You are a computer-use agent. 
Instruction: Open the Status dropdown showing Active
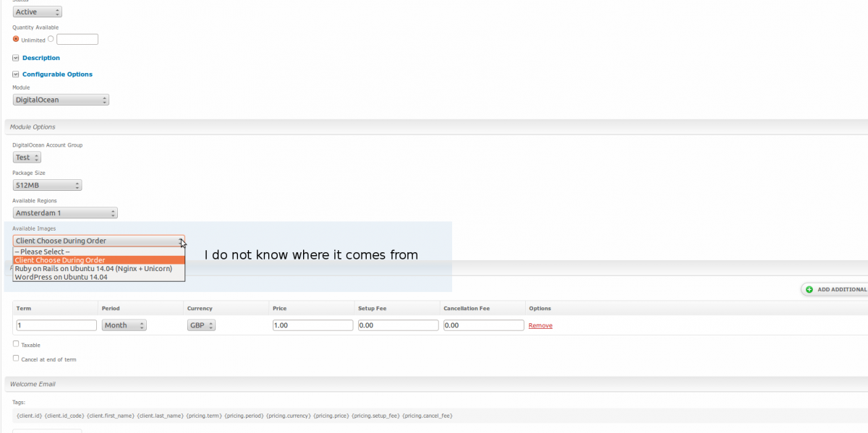(x=38, y=12)
